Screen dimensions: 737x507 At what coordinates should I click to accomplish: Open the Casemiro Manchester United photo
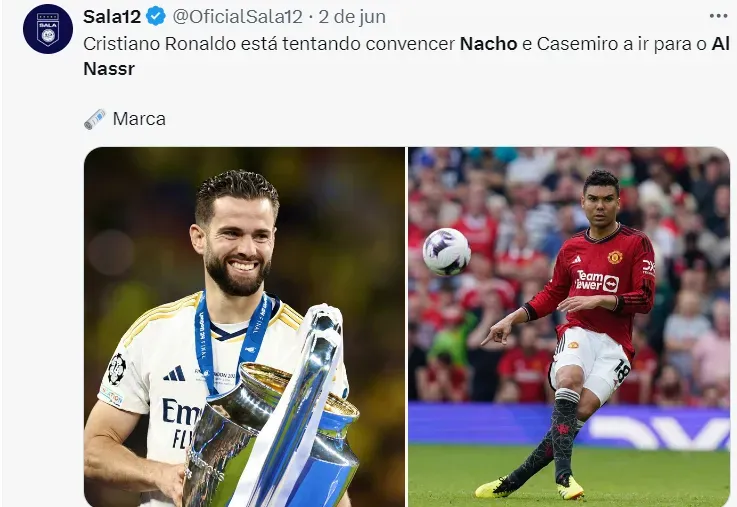[569, 327]
